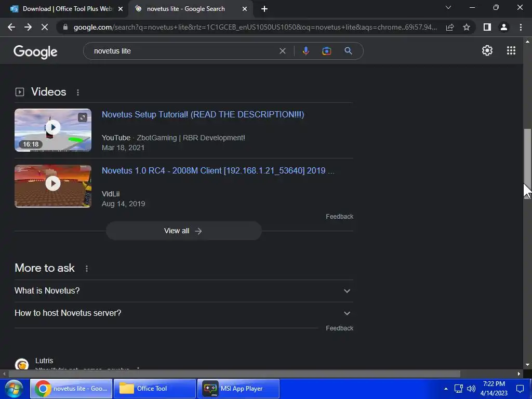The image size is (532, 399).
Task: Show hidden system tray icons
Action: 446,389
